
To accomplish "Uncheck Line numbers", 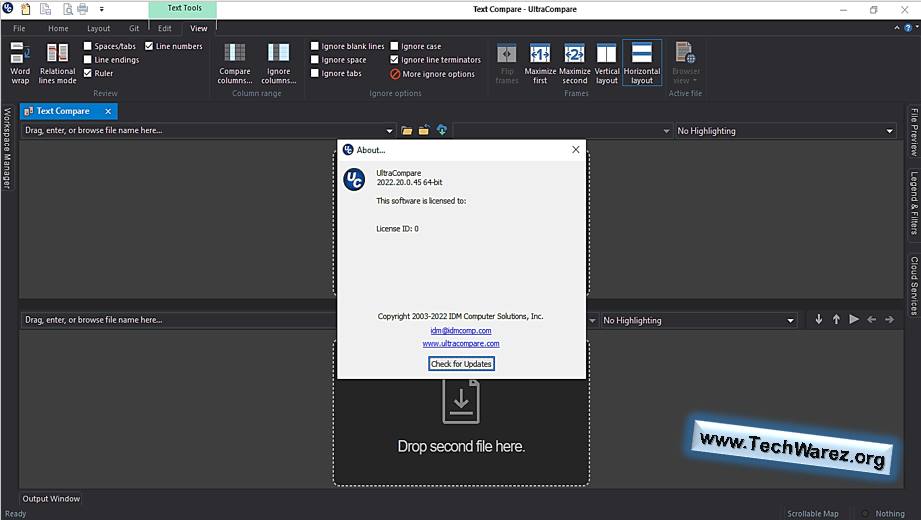I will 149,46.
